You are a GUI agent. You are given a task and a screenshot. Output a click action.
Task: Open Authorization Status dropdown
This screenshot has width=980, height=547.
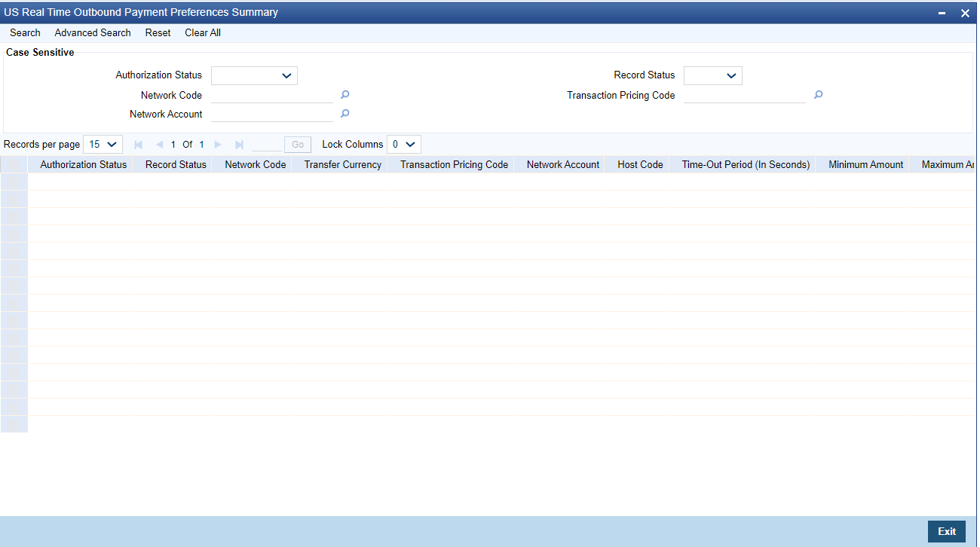click(x=255, y=75)
